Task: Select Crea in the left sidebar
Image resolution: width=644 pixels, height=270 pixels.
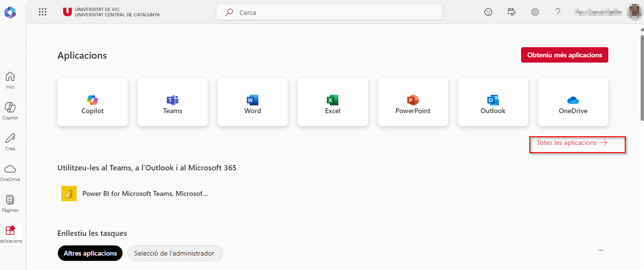Action: click(x=10, y=141)
